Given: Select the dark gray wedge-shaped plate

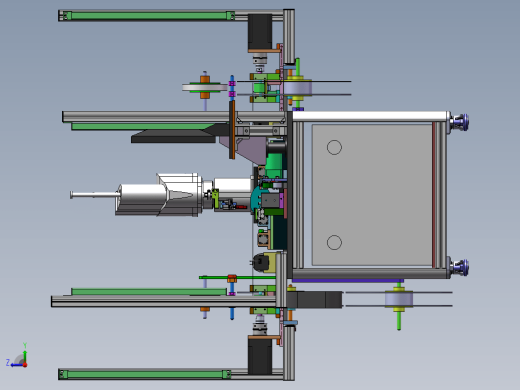Looking at the screenshot, I should 173,137.
